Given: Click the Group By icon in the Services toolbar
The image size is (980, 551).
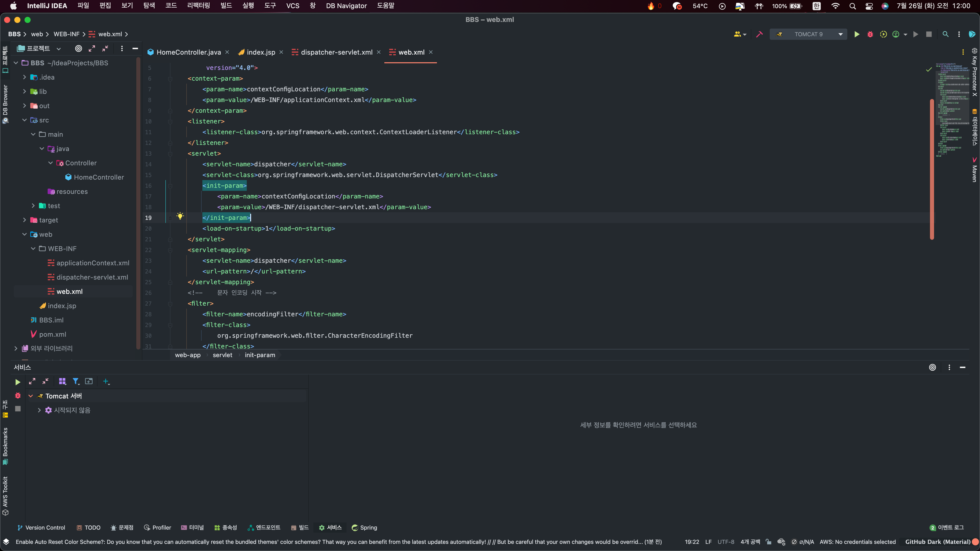Looking at the screenshot, I should 62,381.
